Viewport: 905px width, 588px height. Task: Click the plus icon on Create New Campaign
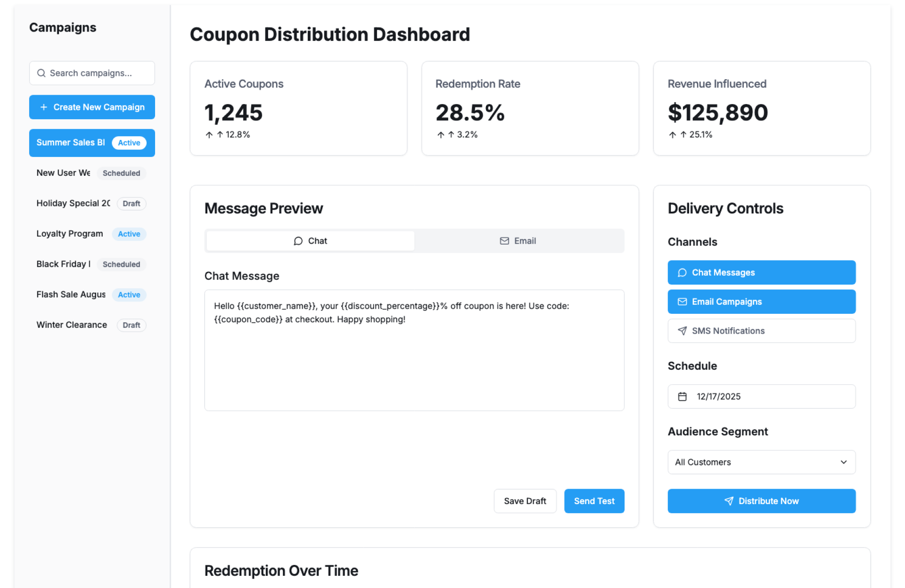(x=44, y=107)
